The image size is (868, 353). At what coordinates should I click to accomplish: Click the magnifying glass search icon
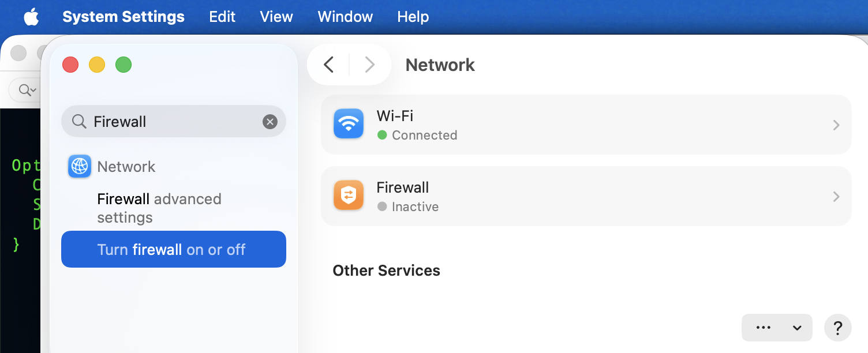click(x=78, y=122)
